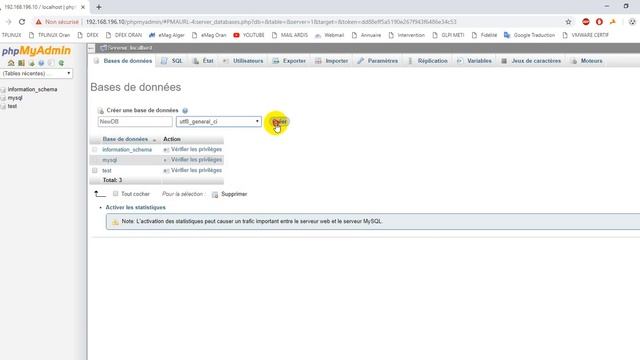This screenshot has width=640, height=360.
Task: Check the test database row checkbox
Action: point(95,171)
